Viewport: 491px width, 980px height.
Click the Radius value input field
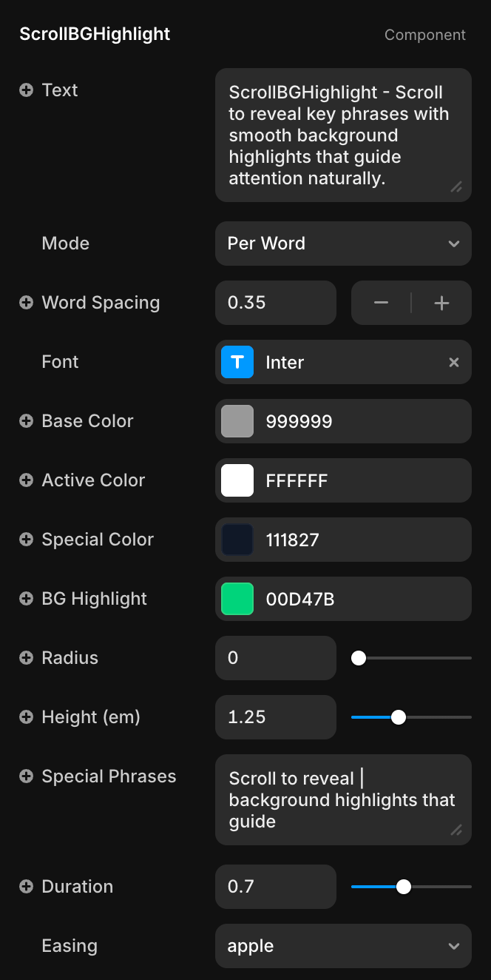pyautogui.click(x=275, y=658)
